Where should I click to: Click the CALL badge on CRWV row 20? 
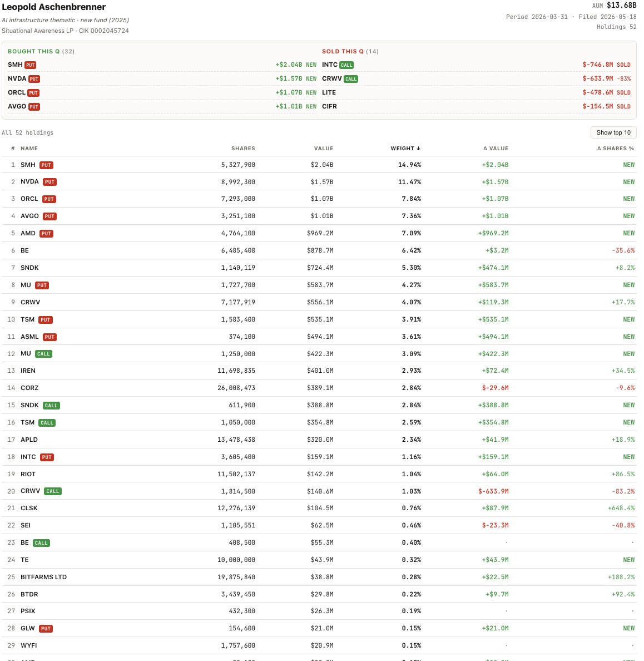click(x=53, y=491)
